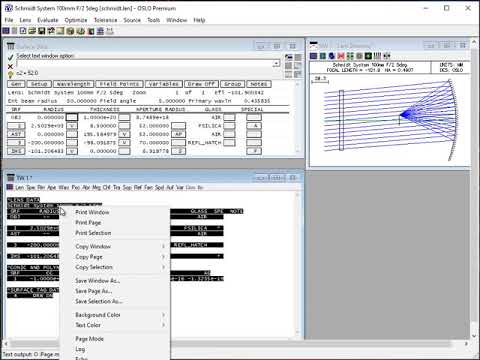Viewport: 480px width, 360px height.
Task: Toggle thickness variable V for AST row
Action: tap(124, 134)
